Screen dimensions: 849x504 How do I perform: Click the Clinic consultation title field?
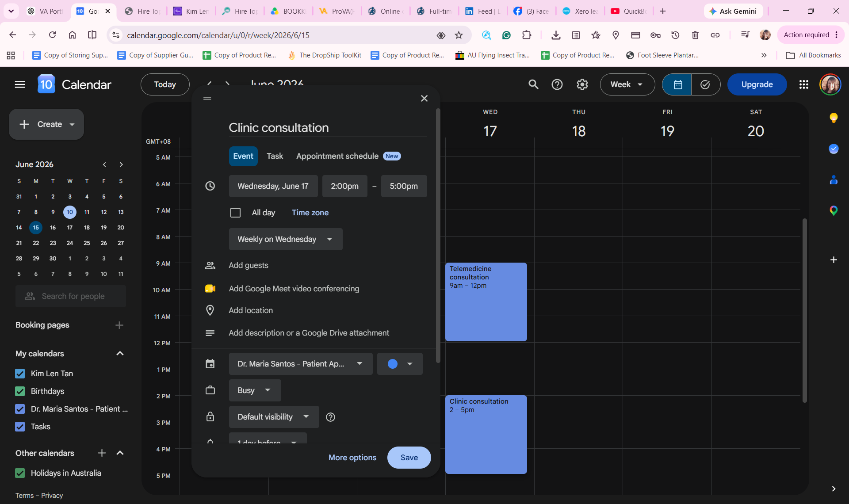pos(328,128)
